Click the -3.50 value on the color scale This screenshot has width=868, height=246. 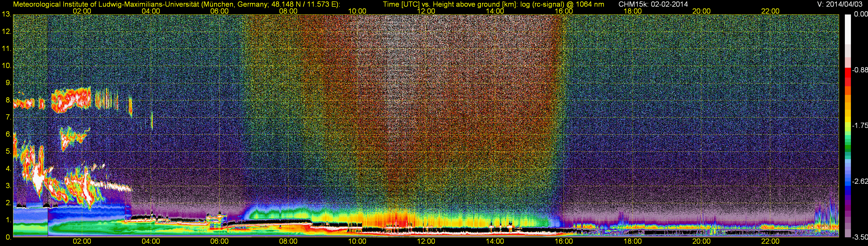[860, 237]
